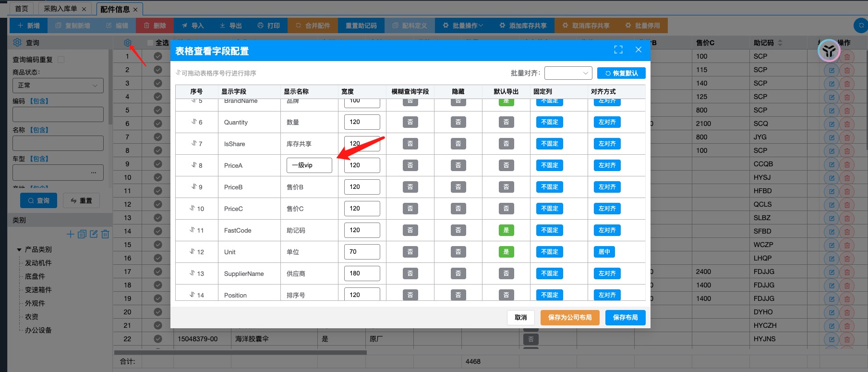Viewport: 868px width, 372px height.
Task: Click the edit category icon
Action: [94, 234]
